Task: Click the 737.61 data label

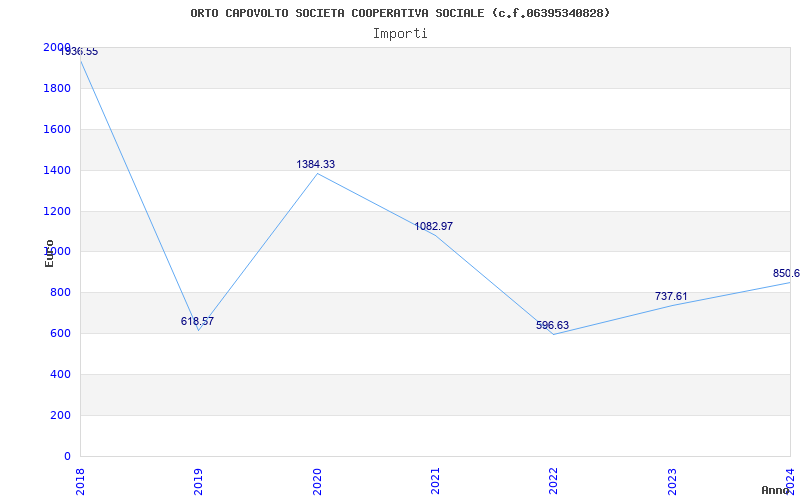Action: point(671,296)
